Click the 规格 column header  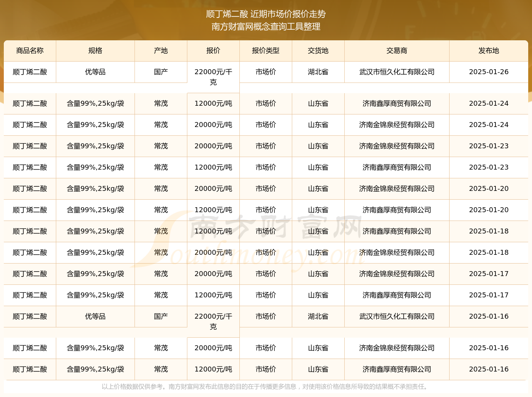click(95, 51)
